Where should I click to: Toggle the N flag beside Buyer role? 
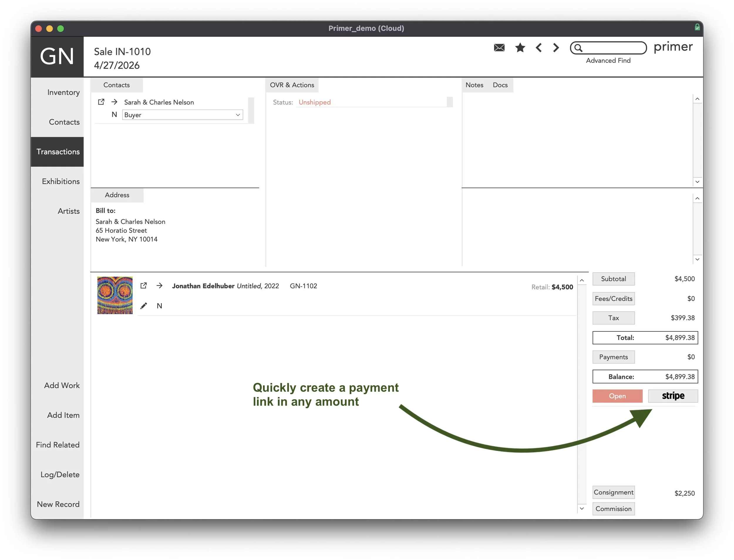[114, 115]
